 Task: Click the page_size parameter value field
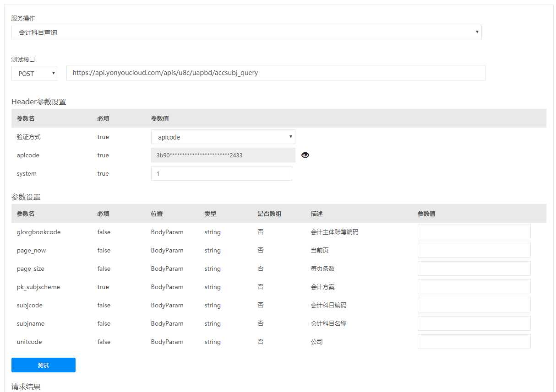474,268
